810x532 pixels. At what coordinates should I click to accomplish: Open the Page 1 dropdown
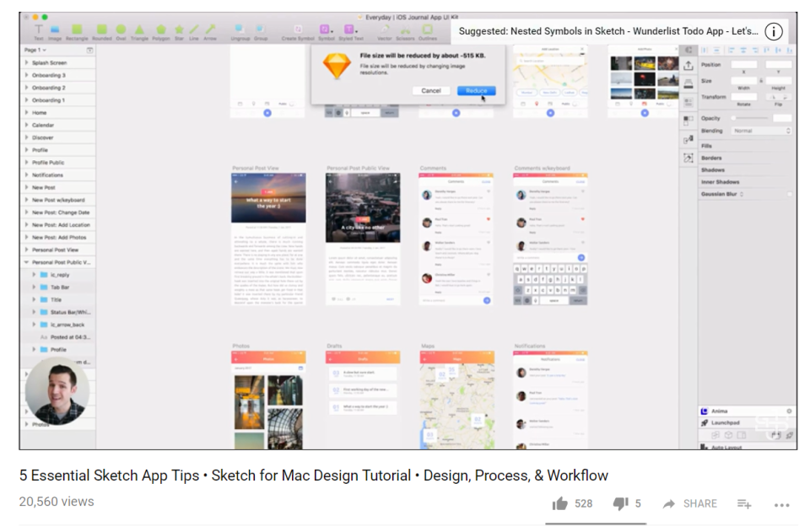[x=35, y=50]
